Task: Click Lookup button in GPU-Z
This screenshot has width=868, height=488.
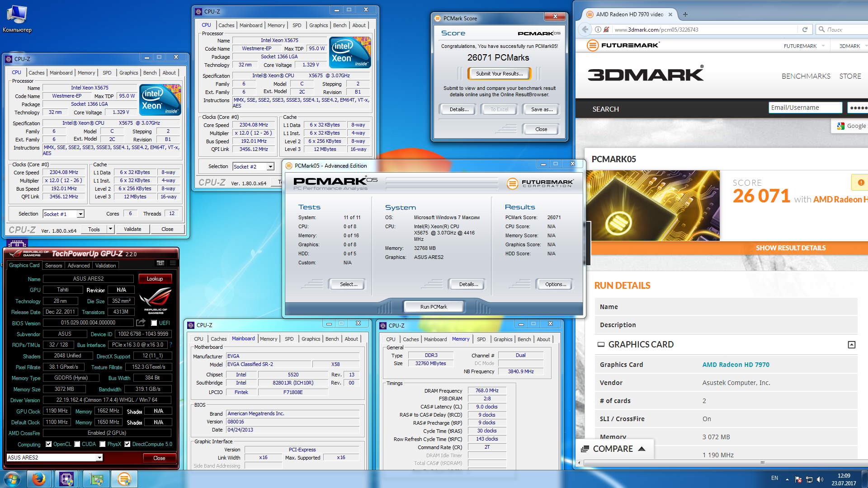Action: (155, 279)
